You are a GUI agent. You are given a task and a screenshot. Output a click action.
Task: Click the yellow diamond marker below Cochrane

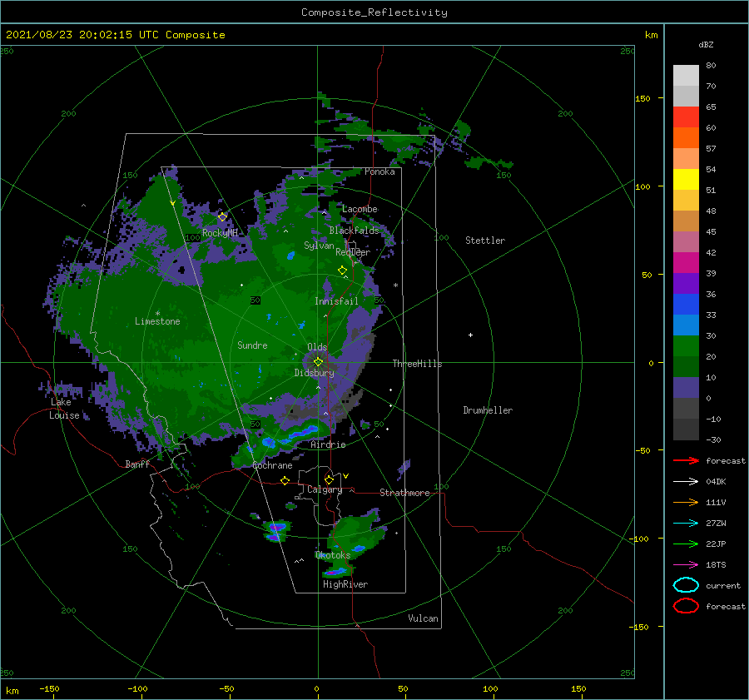point(285,481)
